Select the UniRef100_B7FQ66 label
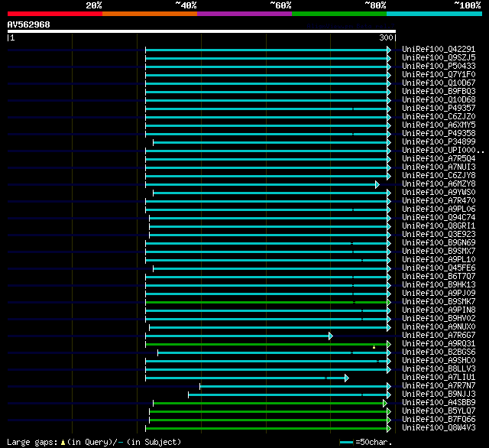Screen dimensions: 489x448 (x=439, y=420)
